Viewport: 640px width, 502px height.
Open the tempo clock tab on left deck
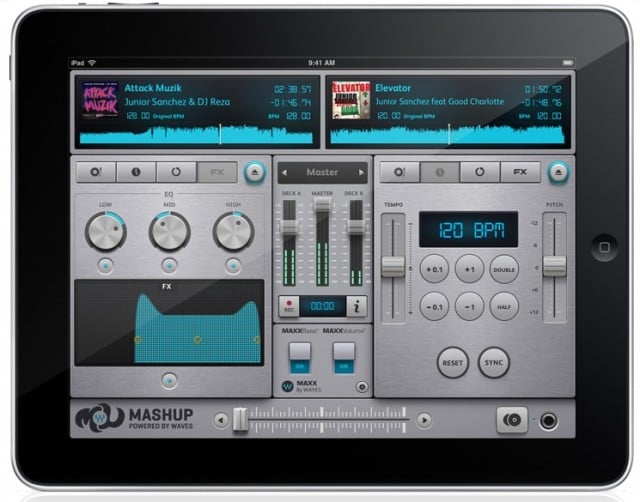[x=136, y=172]
